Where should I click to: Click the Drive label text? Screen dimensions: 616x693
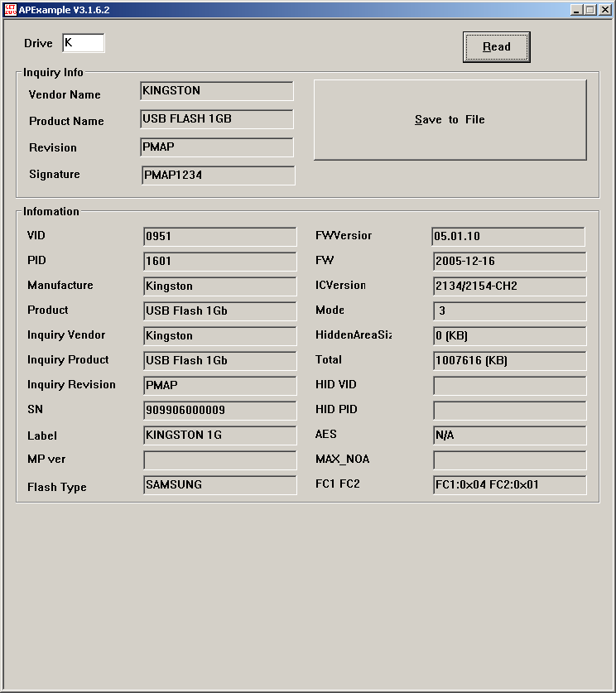pos(38,43)
